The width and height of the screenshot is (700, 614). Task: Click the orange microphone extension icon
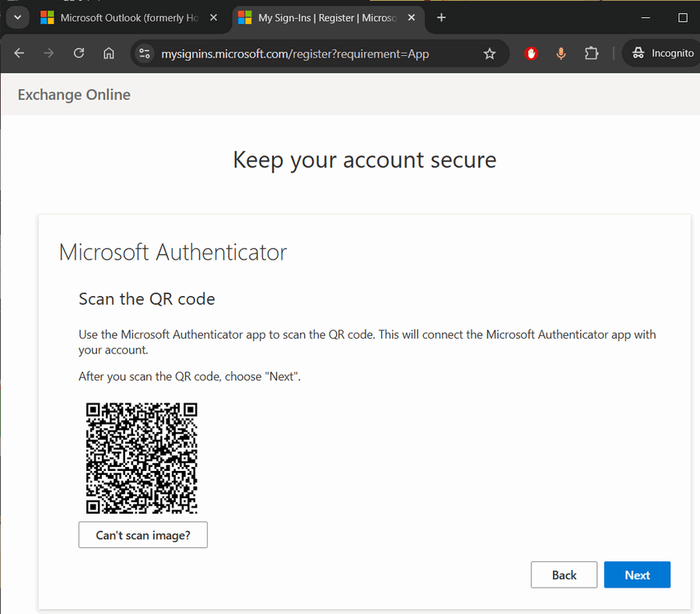pyautogui.click(x=561, y=54)
